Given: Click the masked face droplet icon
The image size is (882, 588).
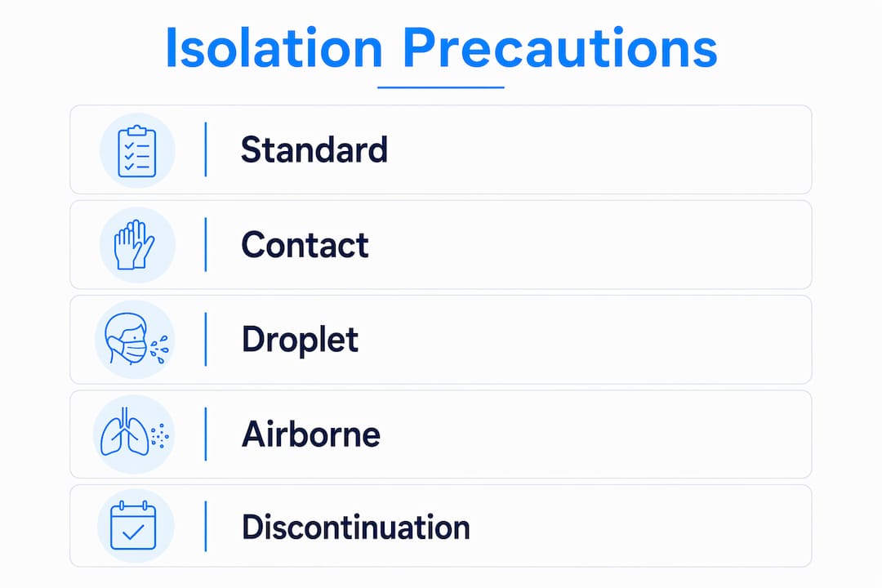Looking at the screenshot, I should [135, 339].
